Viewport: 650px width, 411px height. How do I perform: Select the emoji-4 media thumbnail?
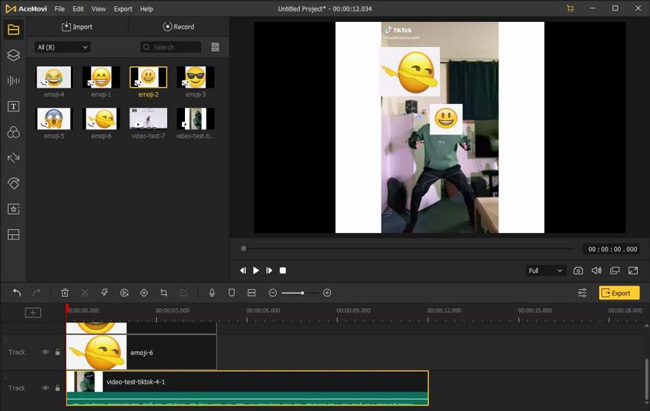[54, 77]
